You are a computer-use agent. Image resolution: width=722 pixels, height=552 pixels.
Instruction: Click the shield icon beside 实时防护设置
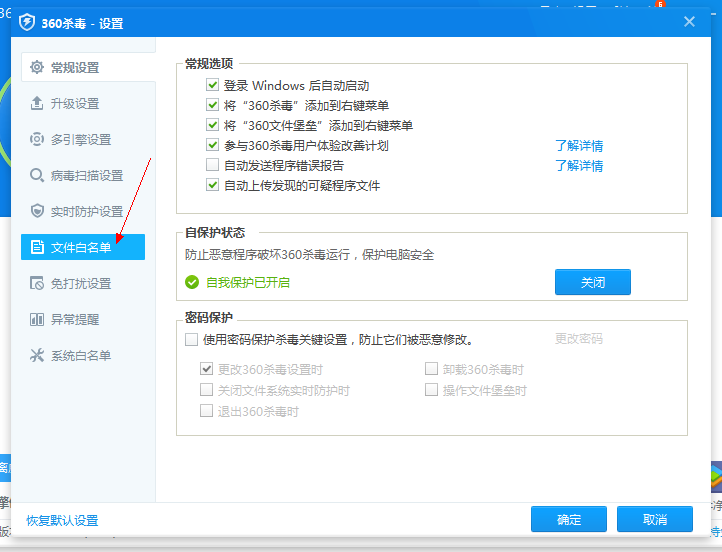coord(37,211)
